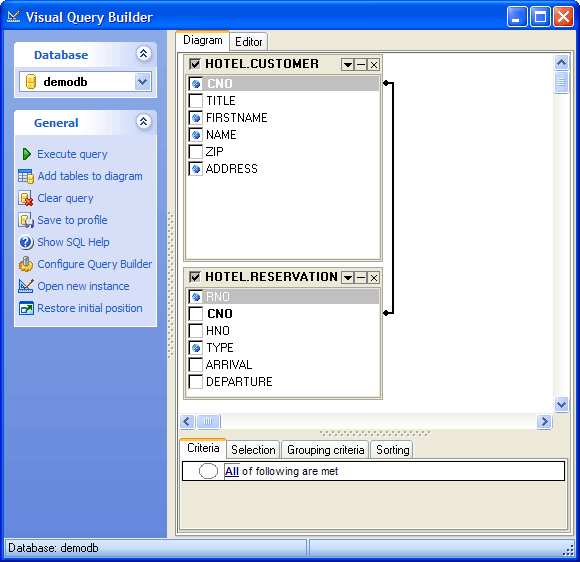Click the Configure Query Builder icon

click(26, 264)
